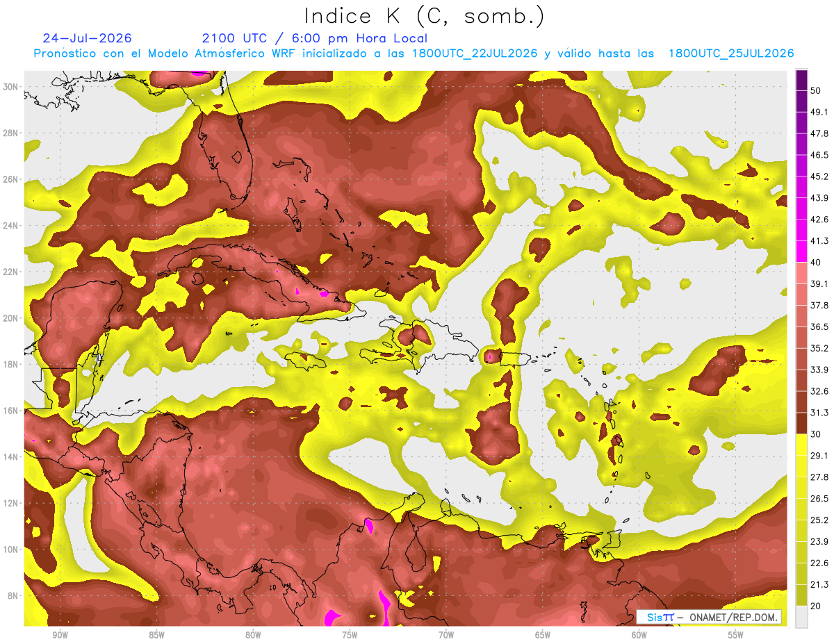Screen dimensions: 834x644
Task: Click the '35.2' colorbar value
Action: click(820, 348)
